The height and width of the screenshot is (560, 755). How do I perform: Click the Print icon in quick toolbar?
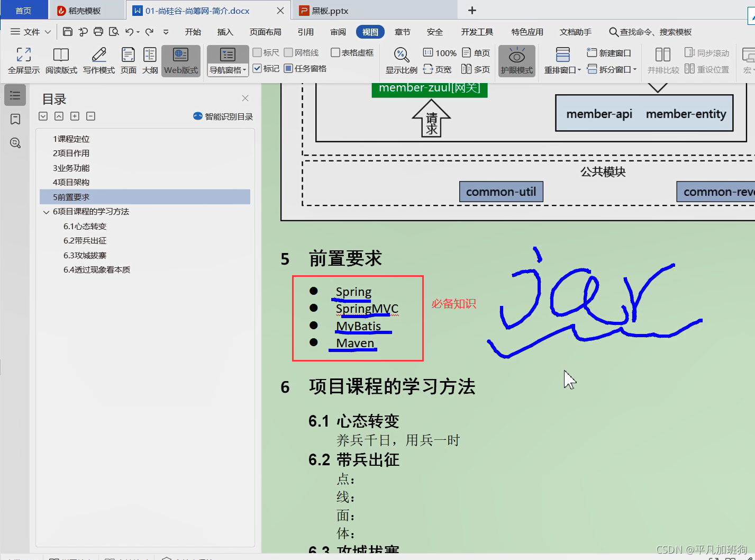(98, 32)
